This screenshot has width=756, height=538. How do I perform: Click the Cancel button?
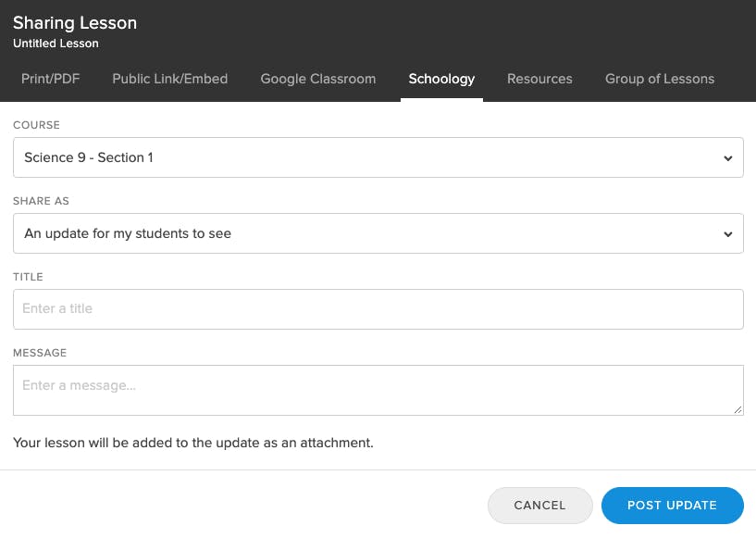click(540, 506)
